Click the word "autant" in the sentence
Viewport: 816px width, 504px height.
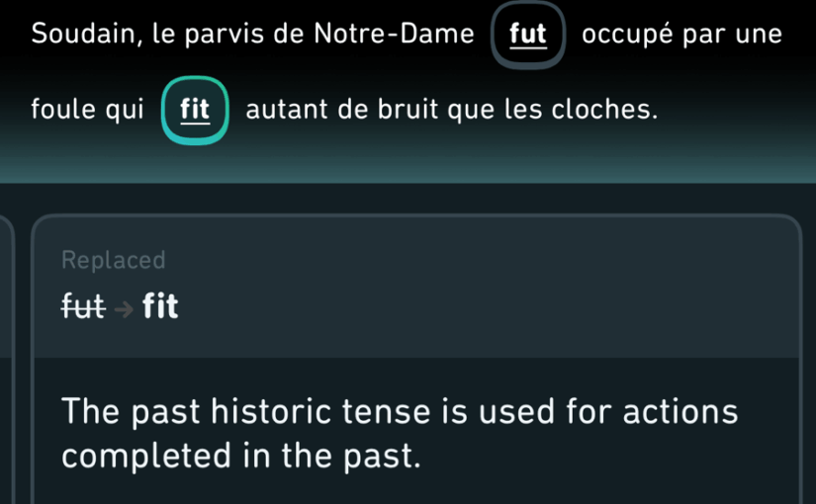pyautogui.click(x=288, y=110)
